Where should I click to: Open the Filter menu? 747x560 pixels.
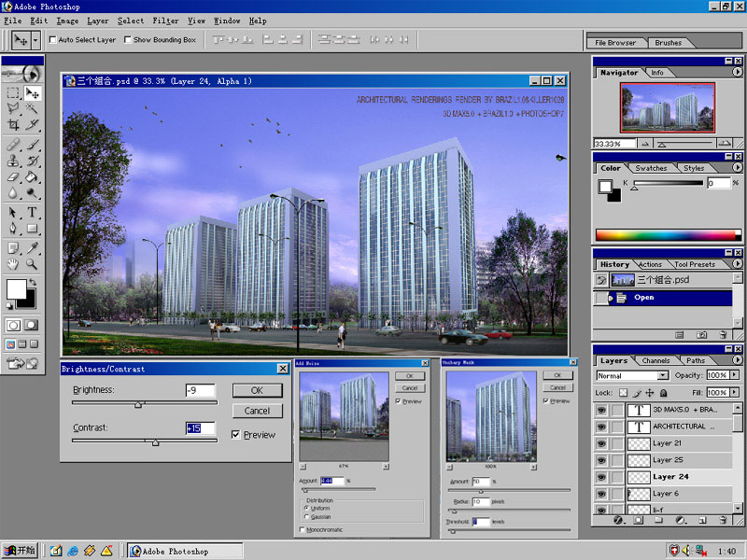(x=165, y=21)
